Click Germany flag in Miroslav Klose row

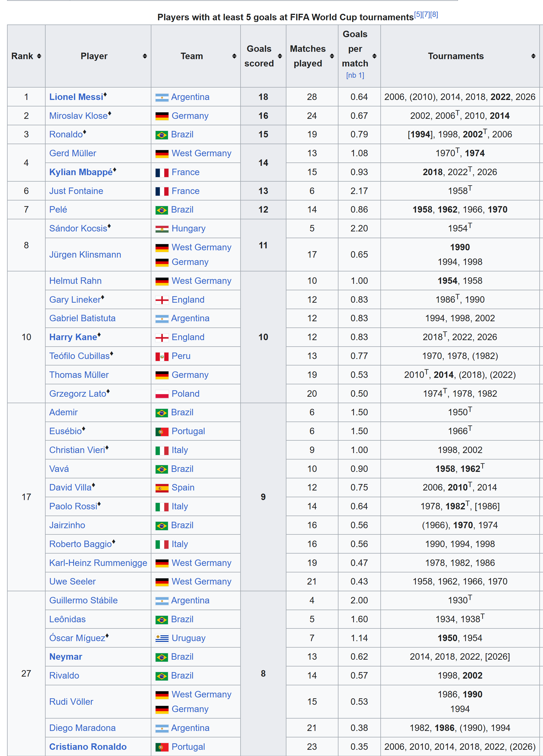coord(162,116)
